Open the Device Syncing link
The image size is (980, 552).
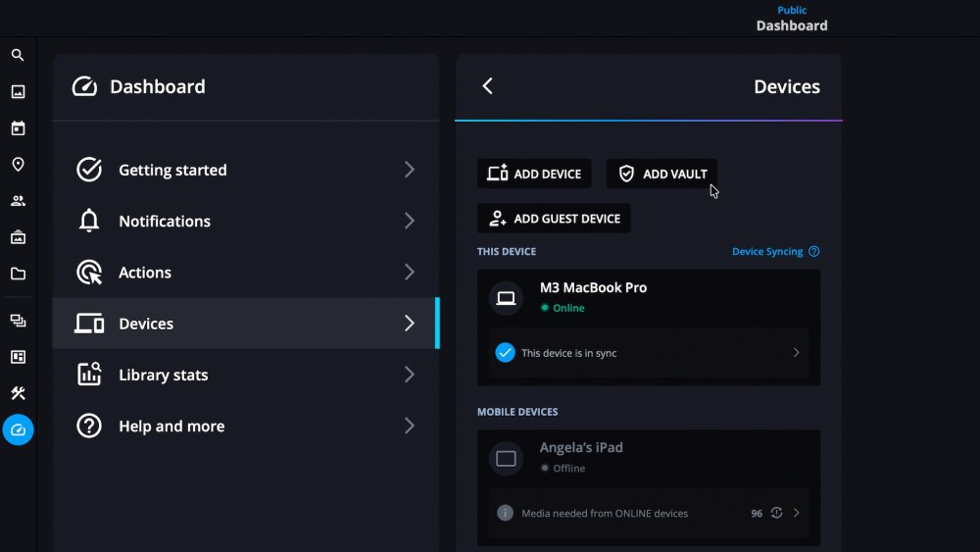(767, 252)
